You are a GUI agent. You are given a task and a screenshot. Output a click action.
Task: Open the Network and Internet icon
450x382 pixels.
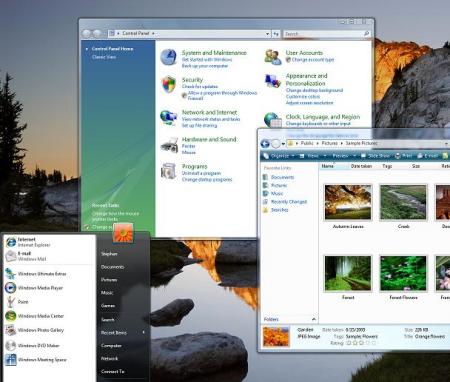168,118
